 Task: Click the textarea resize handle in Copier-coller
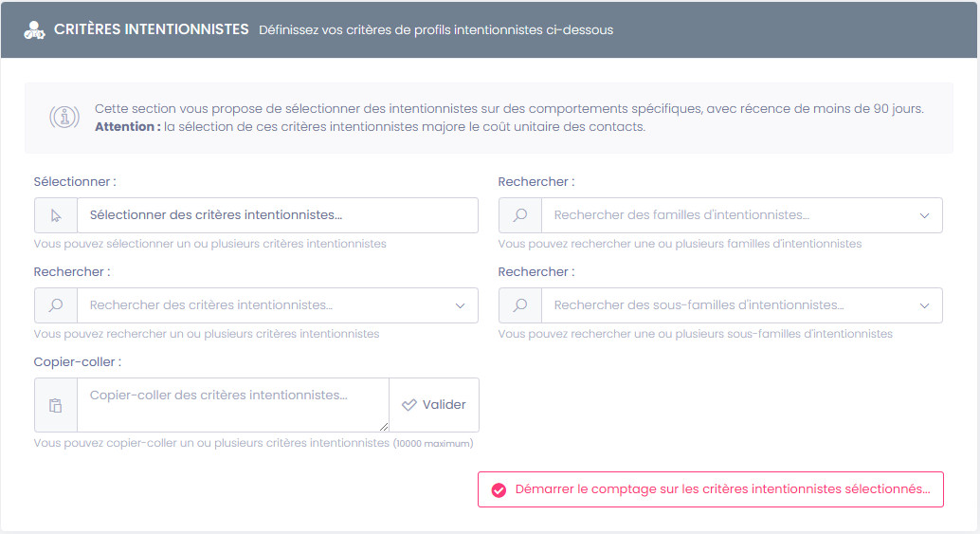point(384,427)
